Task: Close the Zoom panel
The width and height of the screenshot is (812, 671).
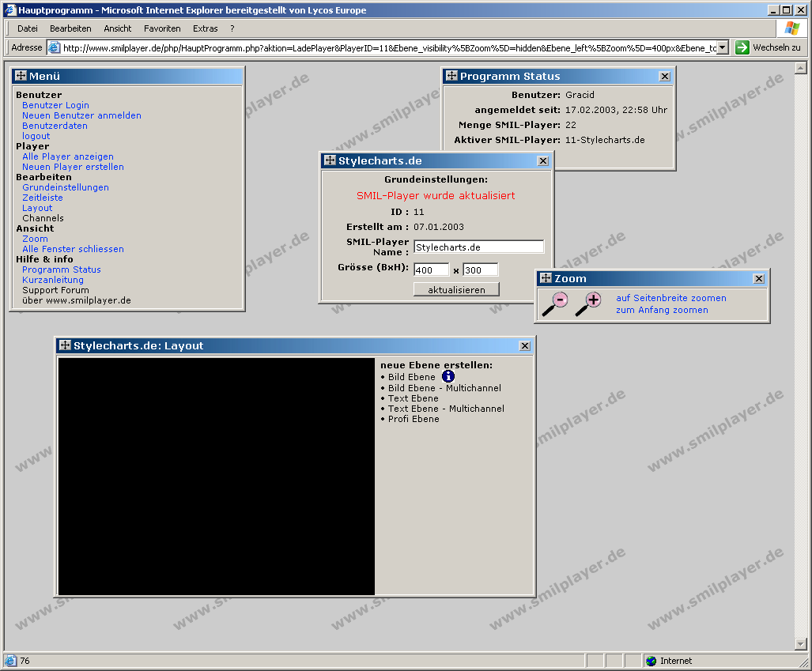Action: (758, 279)
